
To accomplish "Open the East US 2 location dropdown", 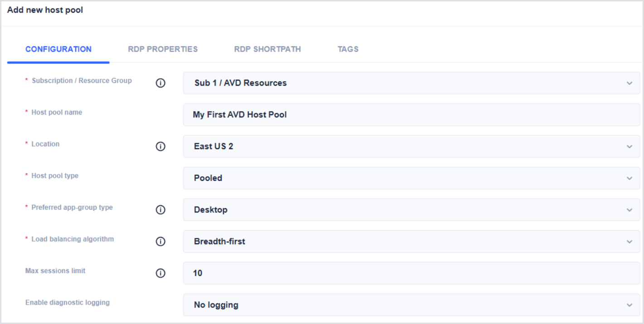I will [411, 146].
